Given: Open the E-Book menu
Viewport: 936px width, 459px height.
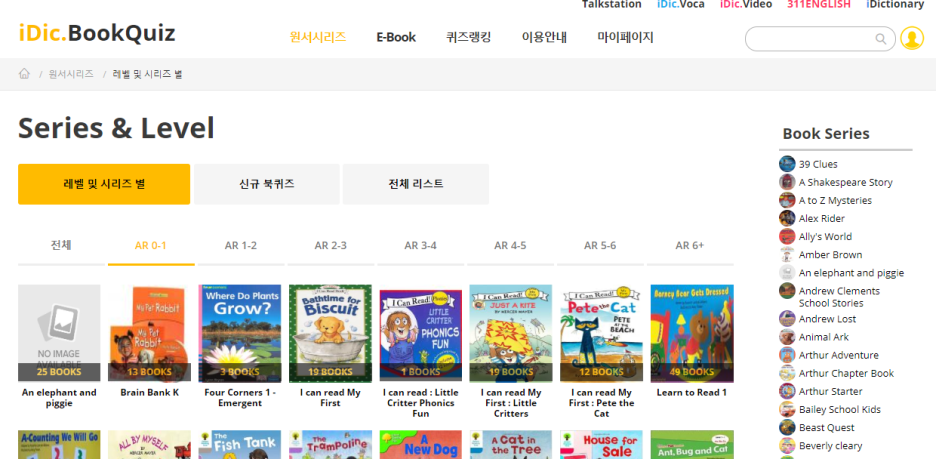Looking at the screenshot, I should (x=396, y=37).
